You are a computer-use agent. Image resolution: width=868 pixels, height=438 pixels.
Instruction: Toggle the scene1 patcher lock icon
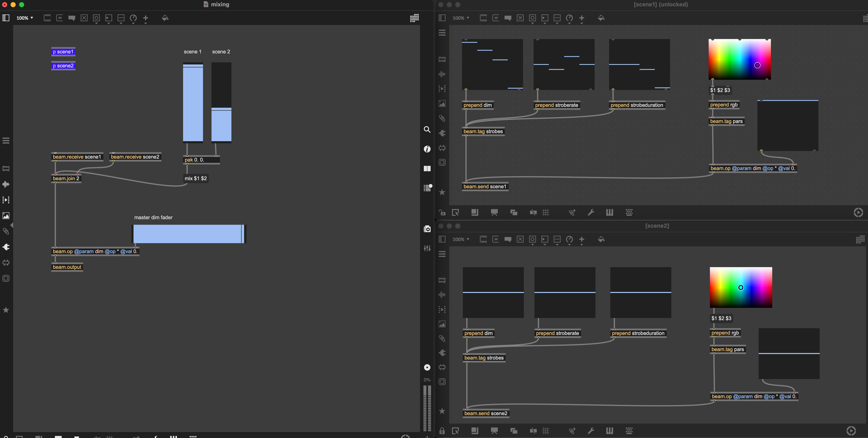tap(442, 213)
